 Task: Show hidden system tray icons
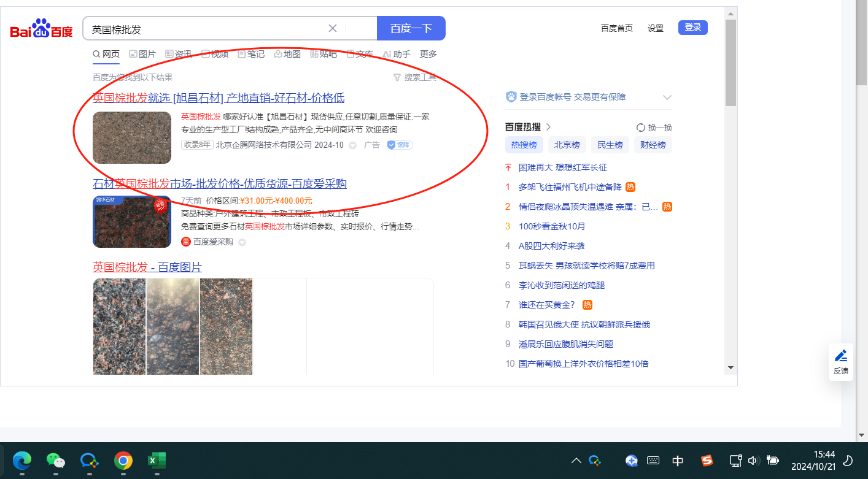576,461
